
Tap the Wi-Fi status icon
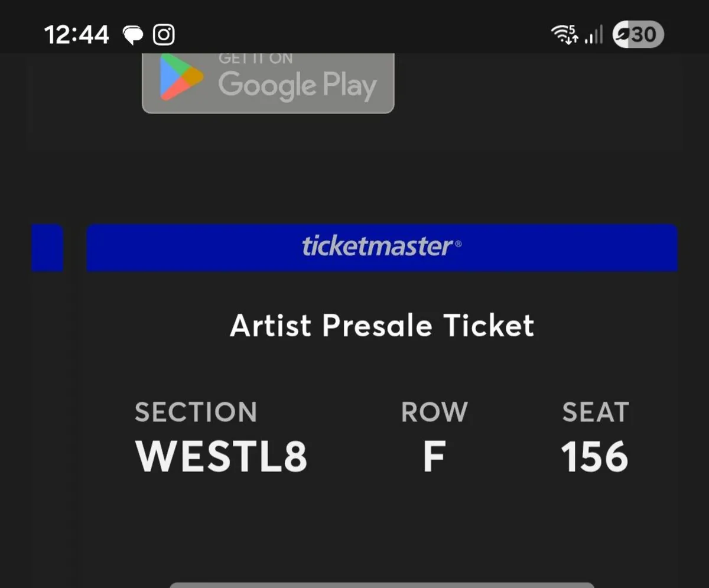pos(564,34)
